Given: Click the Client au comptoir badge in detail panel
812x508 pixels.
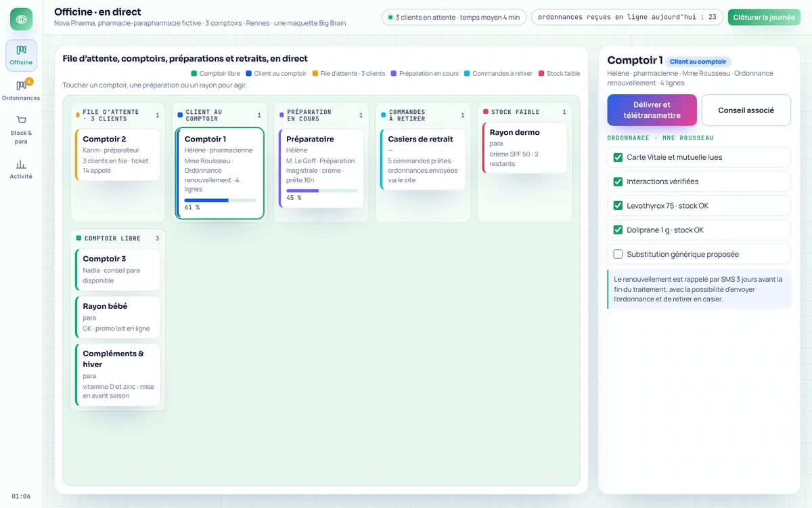Looking at the screenshot, I should click(x=698, y=62).
